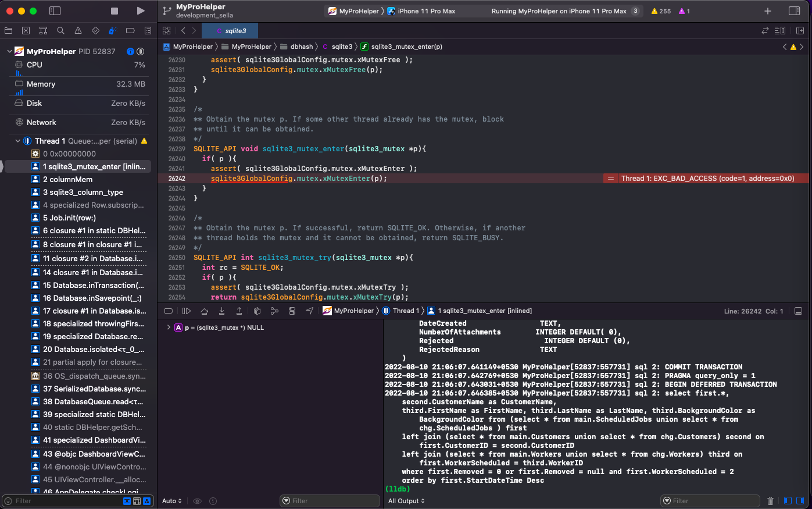The height and width of the screenshot is (509, 812).
Task: Collapse the MyProHelper process row
Action: [x=9, y=51]
